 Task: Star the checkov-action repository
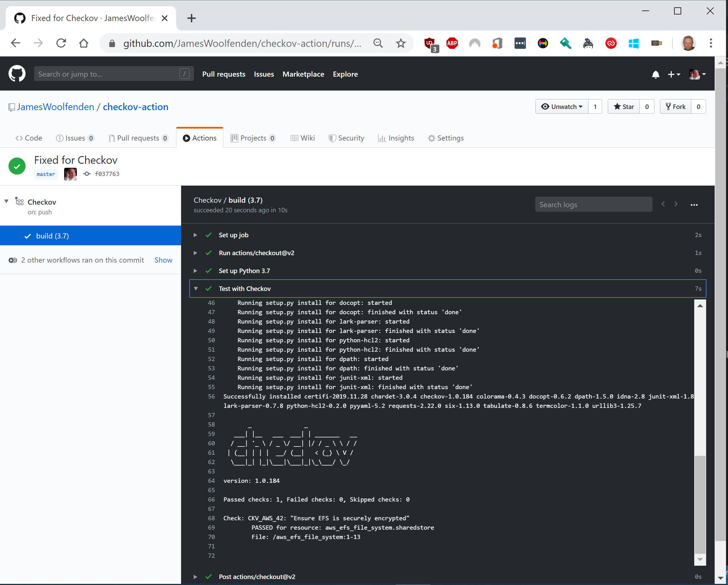(x=624, y=107)
